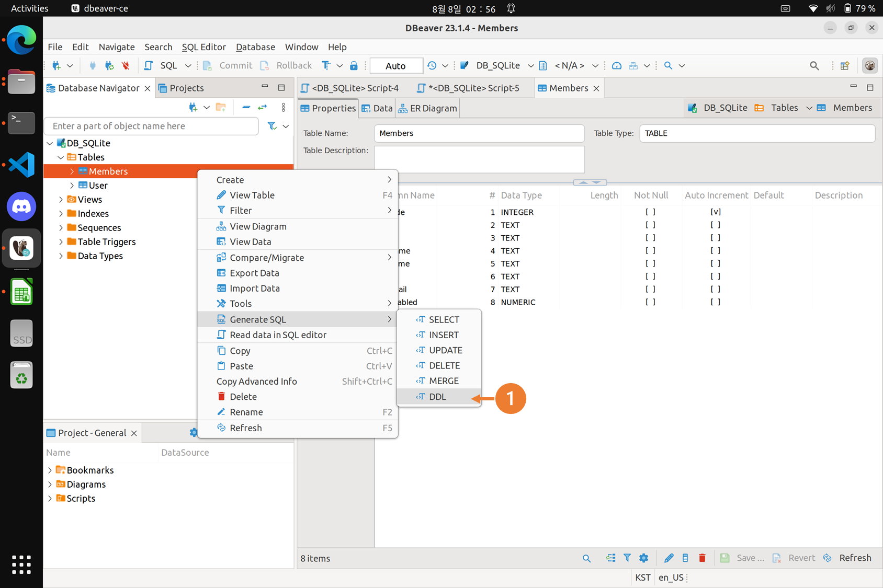Launch Microsoft Edge from the dock
883x588 pixels.
tap(21, 40)
